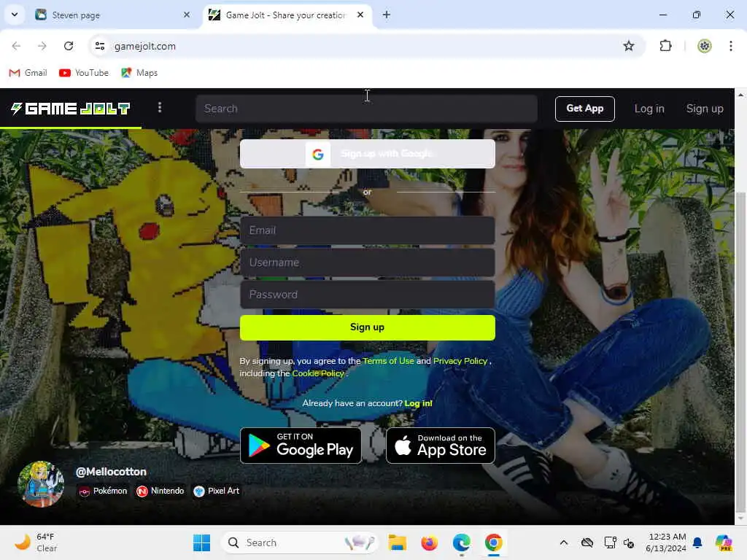Show hidden system tray icons

pos(564,542)
